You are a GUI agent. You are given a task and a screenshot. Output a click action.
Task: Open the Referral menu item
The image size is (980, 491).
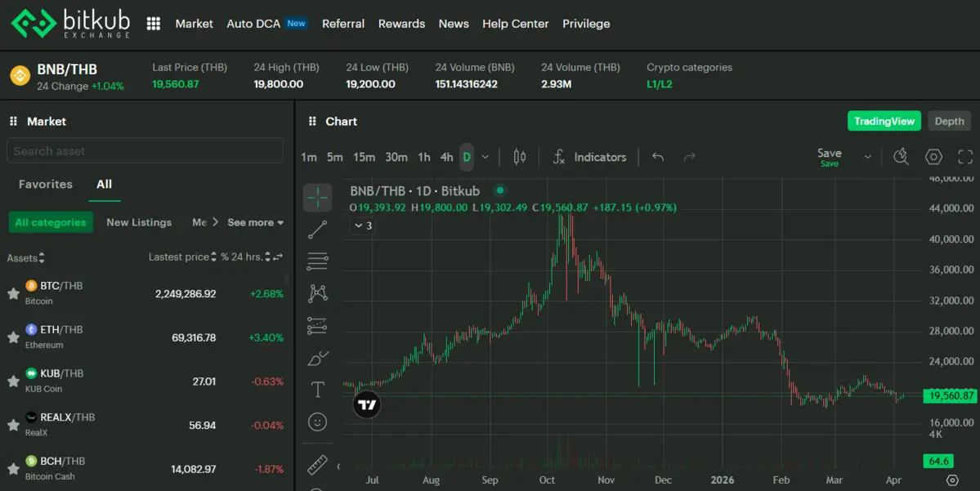tap(343, 24)
